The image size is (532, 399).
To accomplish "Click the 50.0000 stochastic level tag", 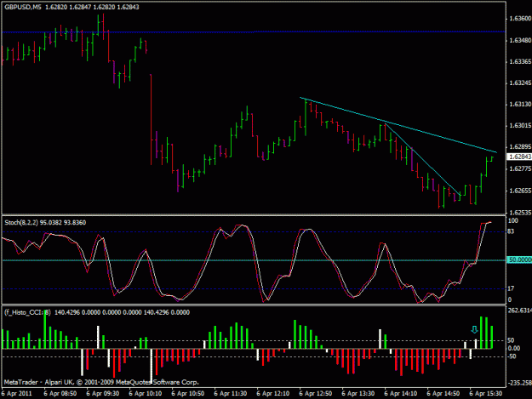I will (x=519, y=259).
